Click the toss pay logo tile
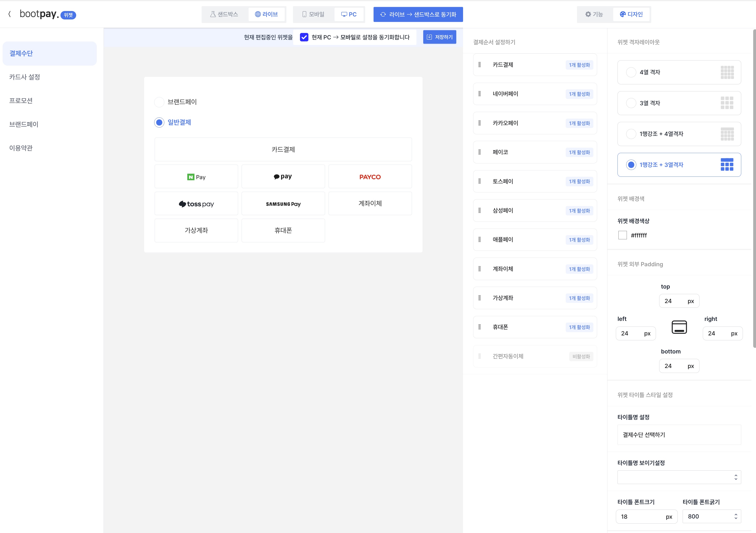 pyautogui.click(x=196, y=204)
